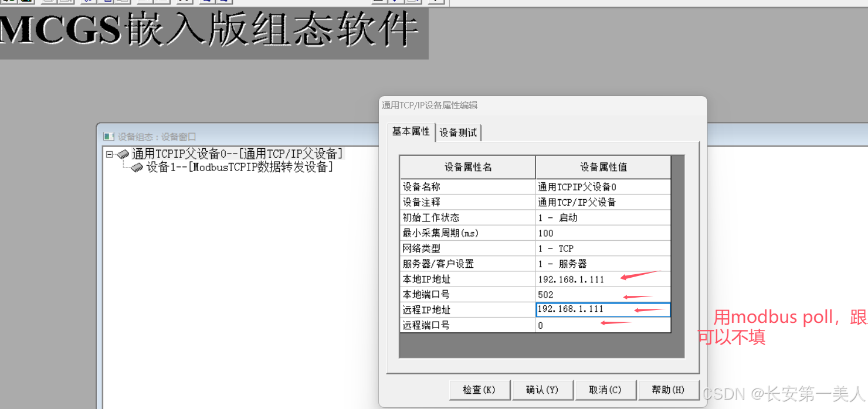Select 设备1 ModbusTCPIP数据转发设备 in the tree
This screenshot has width=868, height=409.
pyautogui.click(x=239, y=168)
